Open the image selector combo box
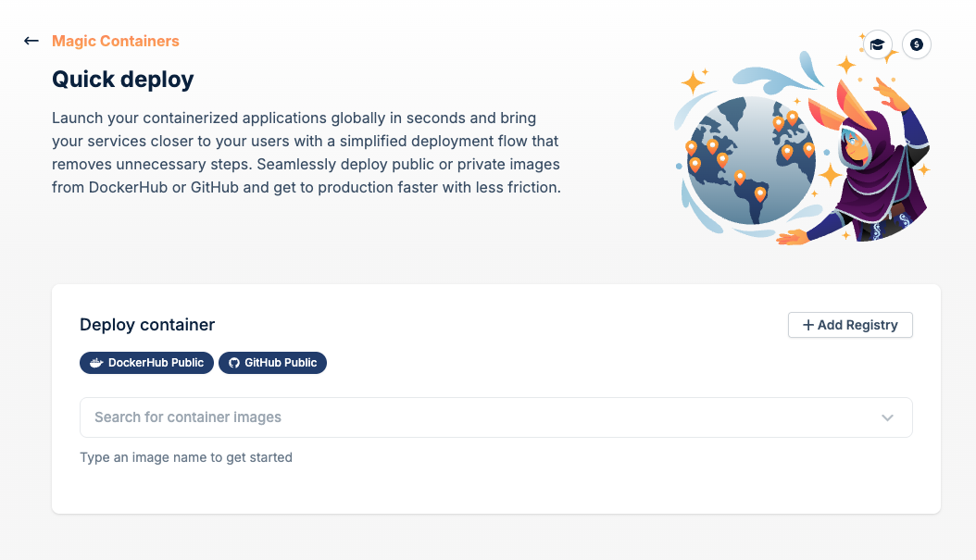This screenshot has height=560, width=976. [x=495, y=417]
